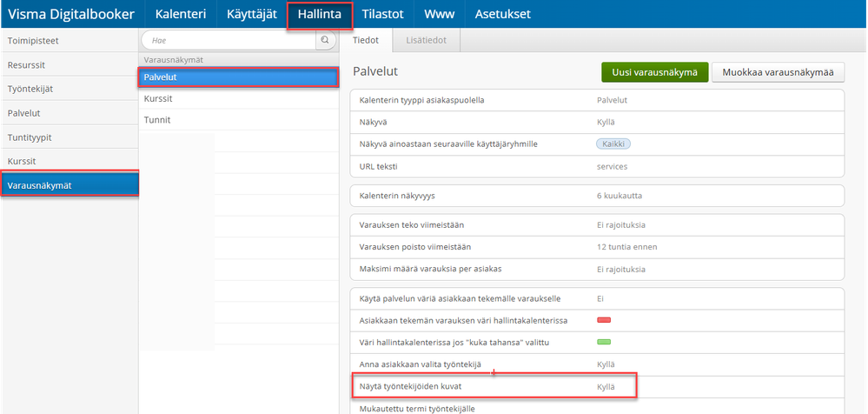Open the Käyttäjät menu

(x=252, y=14)
